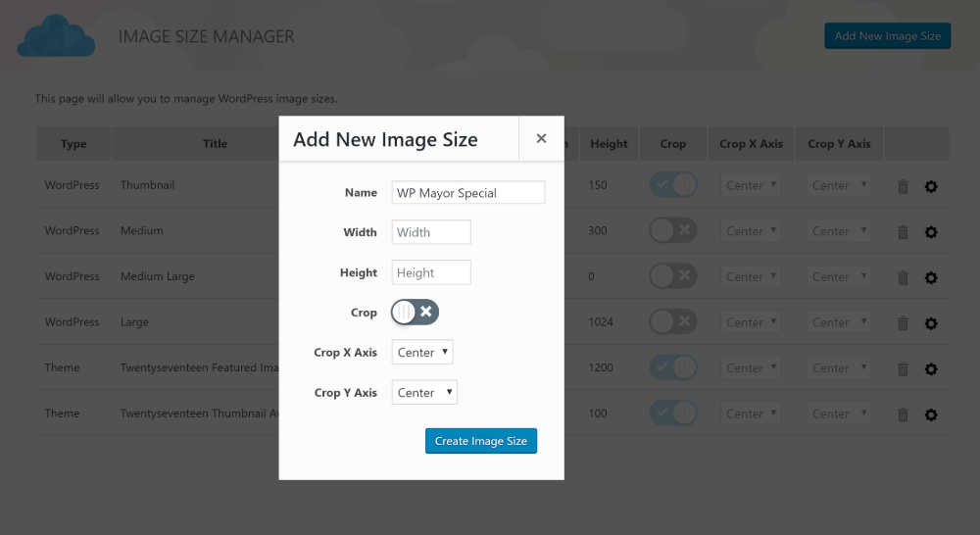Image resolution: width=980 pixels, height=535 pixels.
Task: Open Crop X Axis dropdown in dialog
Action: click(x=422, y=352)
